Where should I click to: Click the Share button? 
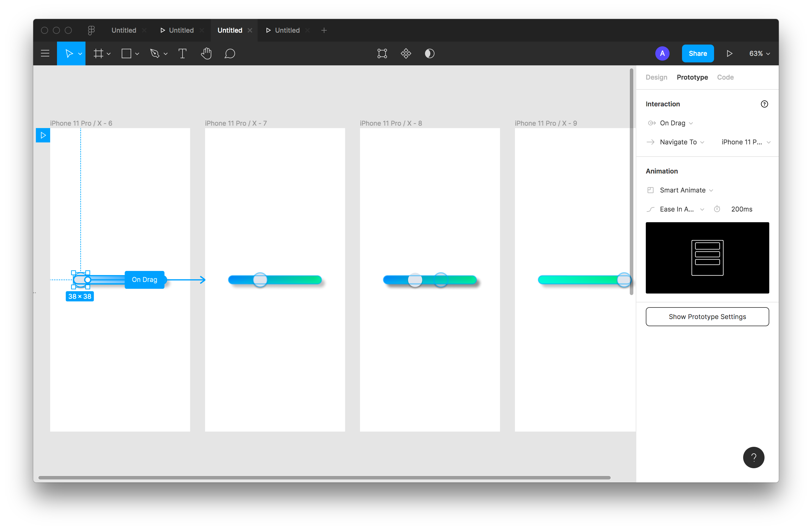[x=698, y=53]
